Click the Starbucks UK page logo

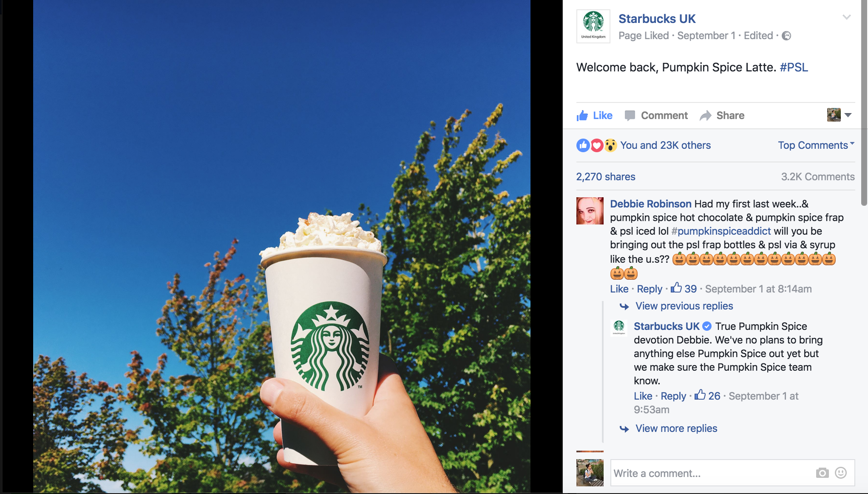point(593,26)
